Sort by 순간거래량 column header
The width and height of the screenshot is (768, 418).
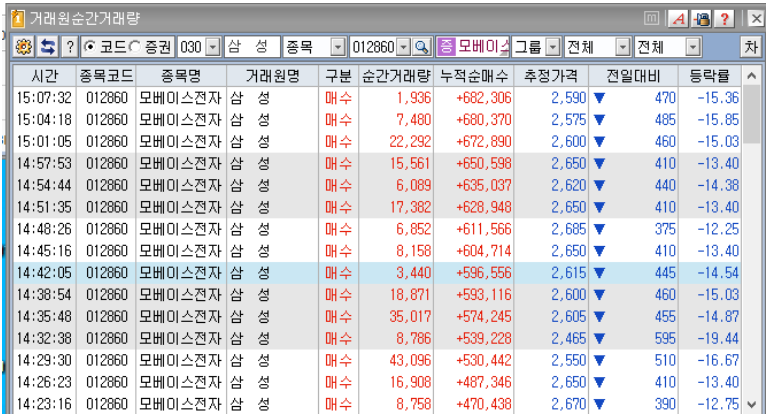(396, 75)
